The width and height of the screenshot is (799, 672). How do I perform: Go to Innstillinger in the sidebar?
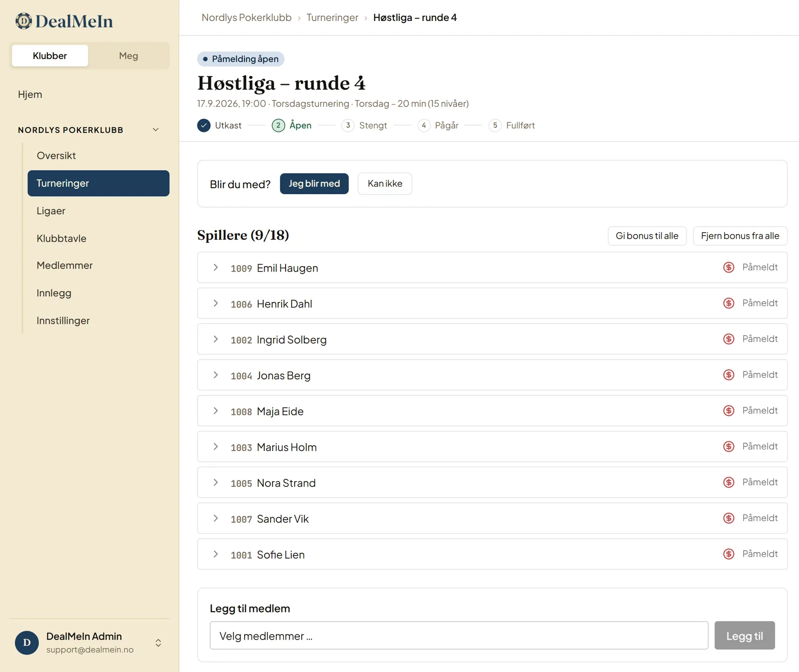coord(98,321)
